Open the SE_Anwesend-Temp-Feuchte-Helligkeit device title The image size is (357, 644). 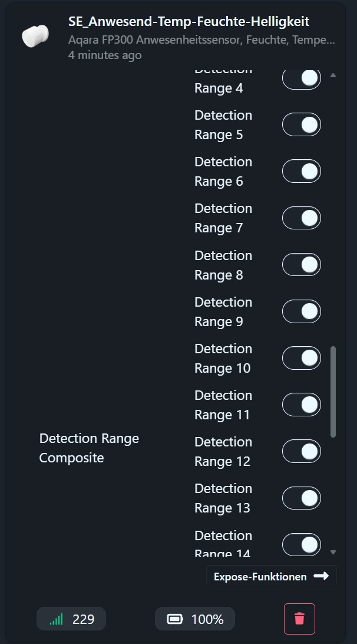click(x=189, y=22)
